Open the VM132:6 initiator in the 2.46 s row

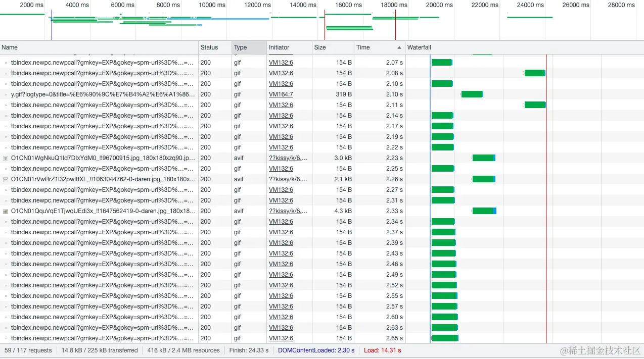coord(281,264)
